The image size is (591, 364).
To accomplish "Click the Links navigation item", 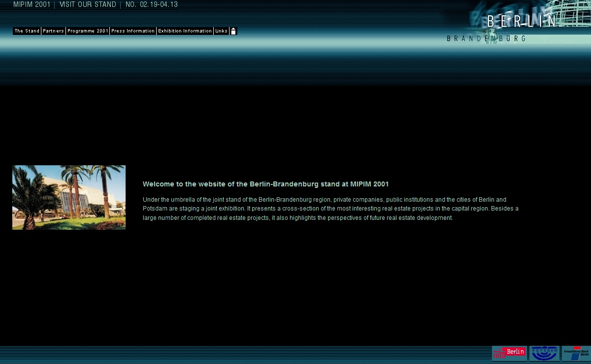I will (221, 31).
